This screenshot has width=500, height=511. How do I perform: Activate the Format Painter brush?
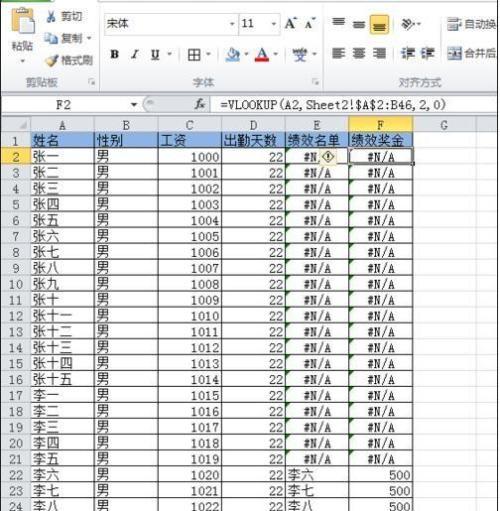52,61
